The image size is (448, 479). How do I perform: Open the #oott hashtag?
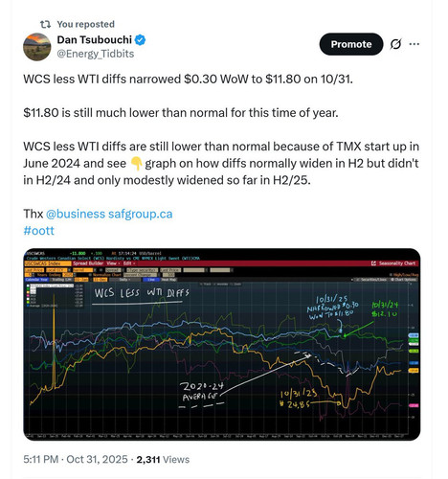[38, 230]
